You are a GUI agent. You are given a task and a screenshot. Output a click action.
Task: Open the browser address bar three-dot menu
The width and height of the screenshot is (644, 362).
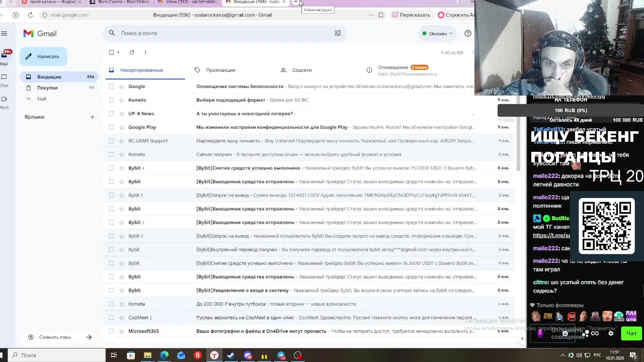coord(371,15)
